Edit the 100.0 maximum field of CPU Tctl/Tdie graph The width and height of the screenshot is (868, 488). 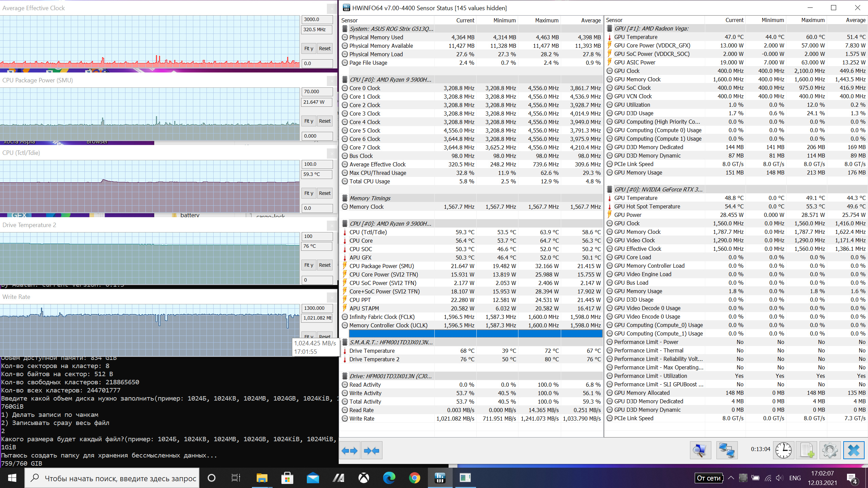point(317,164)
